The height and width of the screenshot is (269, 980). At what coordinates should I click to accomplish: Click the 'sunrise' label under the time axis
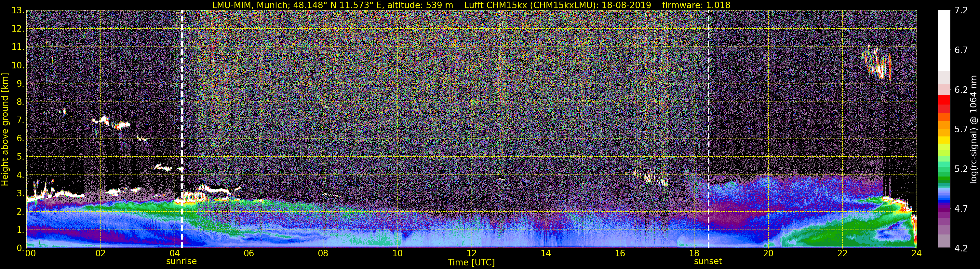point(181,262)
